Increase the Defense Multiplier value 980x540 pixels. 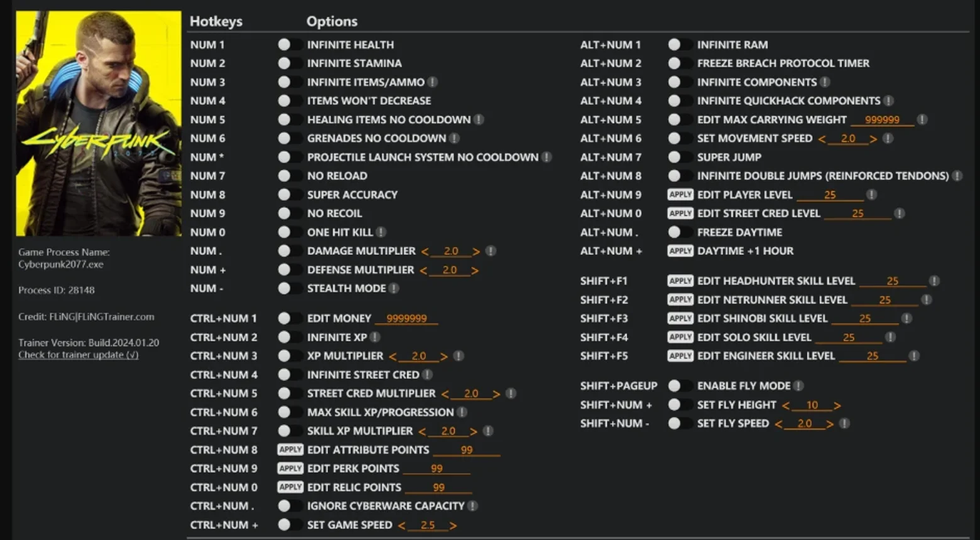pyautogui.click(x=475, y=271)
